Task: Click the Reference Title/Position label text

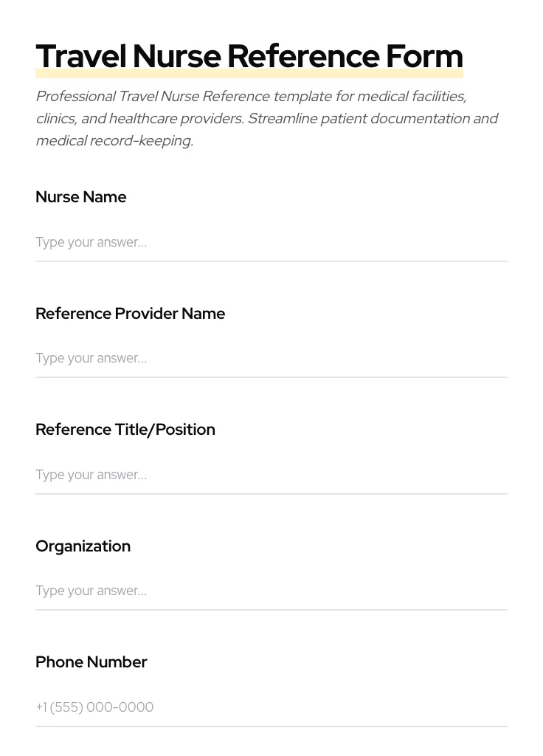Action: (x=125, y=429)
